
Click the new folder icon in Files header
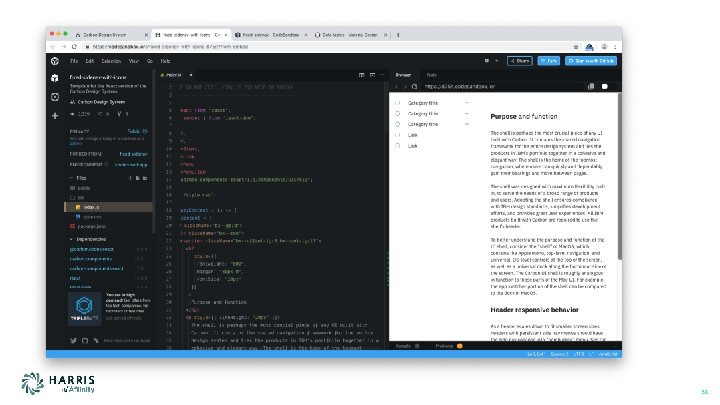145,178
